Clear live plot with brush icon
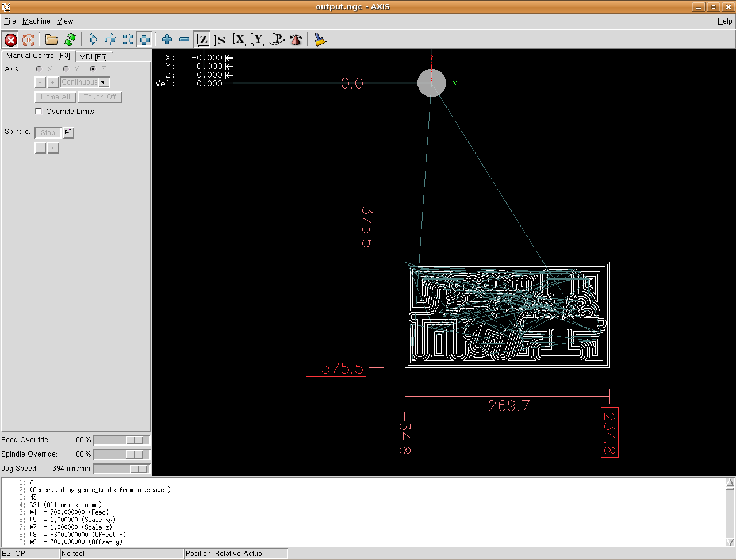736x560 pixels. point(320,40)
